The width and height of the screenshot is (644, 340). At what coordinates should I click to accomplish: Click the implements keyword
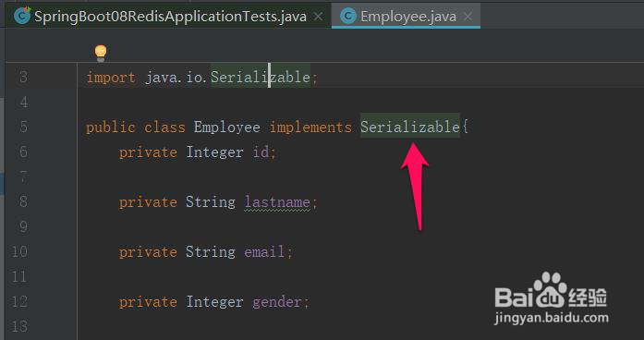coord(310,127)
